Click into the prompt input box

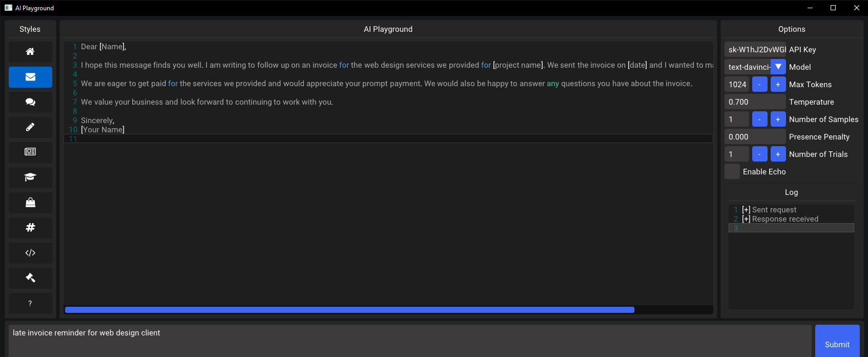point(410,341)
